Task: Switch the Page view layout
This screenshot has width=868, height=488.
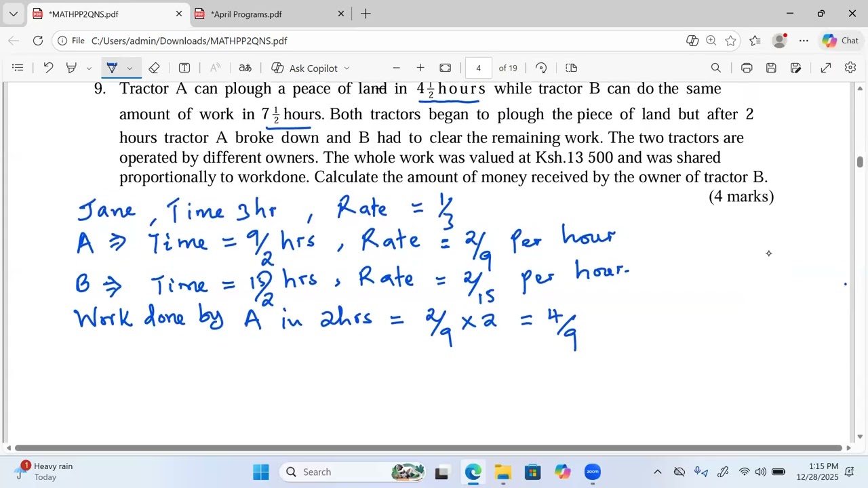Action: pos(571,68)
